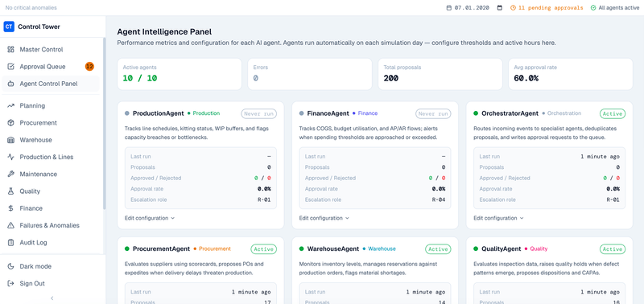Click the Agent Control Panel robot icon
Viewport: 644px width, 304px height.
pos(11,84)
